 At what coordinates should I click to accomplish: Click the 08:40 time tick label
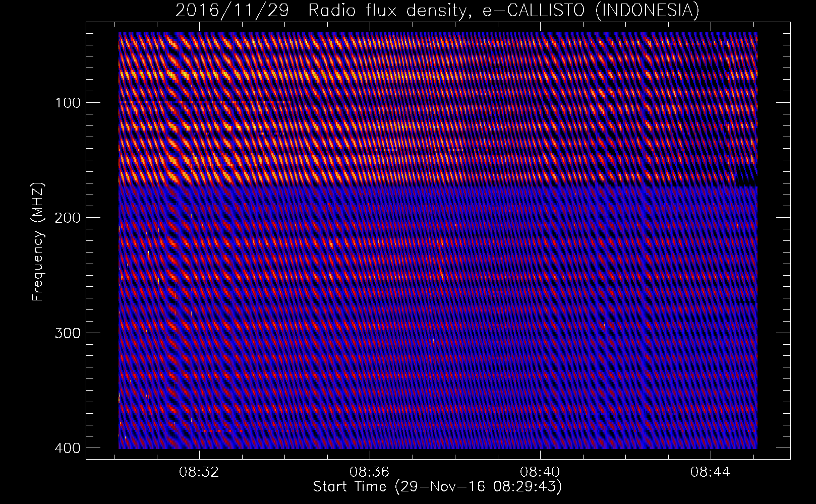click(541, 472)
